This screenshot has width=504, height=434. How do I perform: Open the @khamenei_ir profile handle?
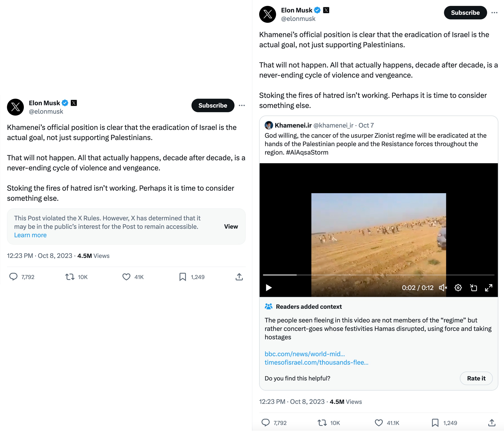[x=333, y=125]
